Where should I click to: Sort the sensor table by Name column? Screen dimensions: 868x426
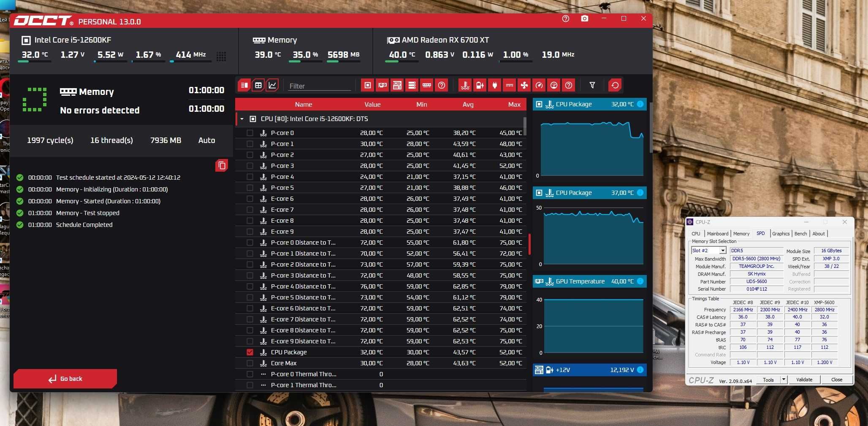(304, 105)
